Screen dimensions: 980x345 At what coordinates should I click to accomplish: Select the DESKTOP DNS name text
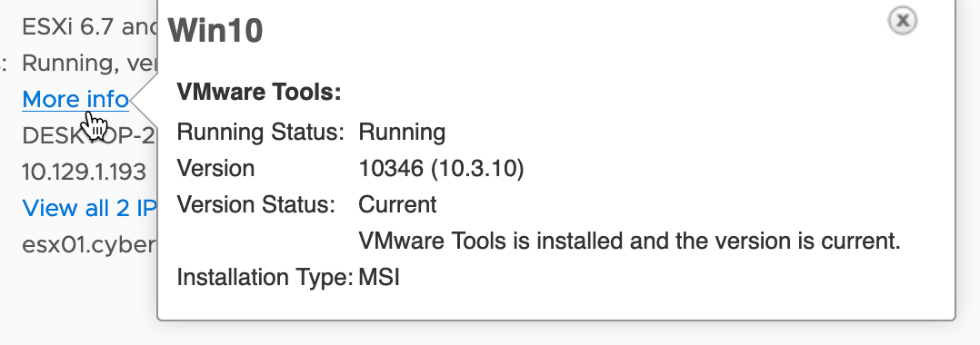pyautogui.click(x=89, y=136)
